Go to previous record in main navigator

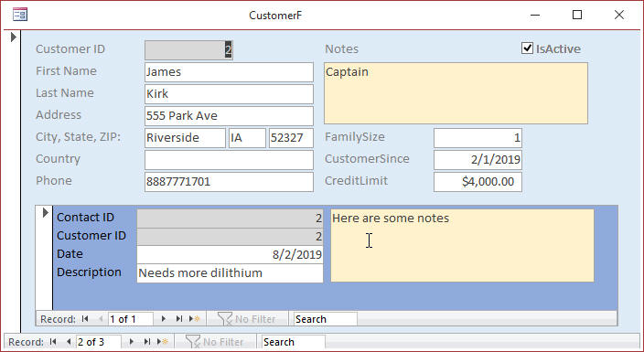(x=69, y=342)
